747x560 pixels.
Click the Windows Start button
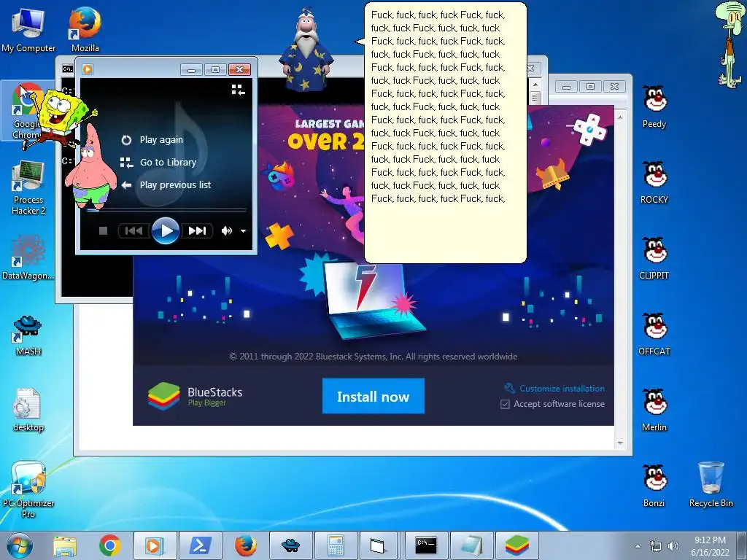20,545
